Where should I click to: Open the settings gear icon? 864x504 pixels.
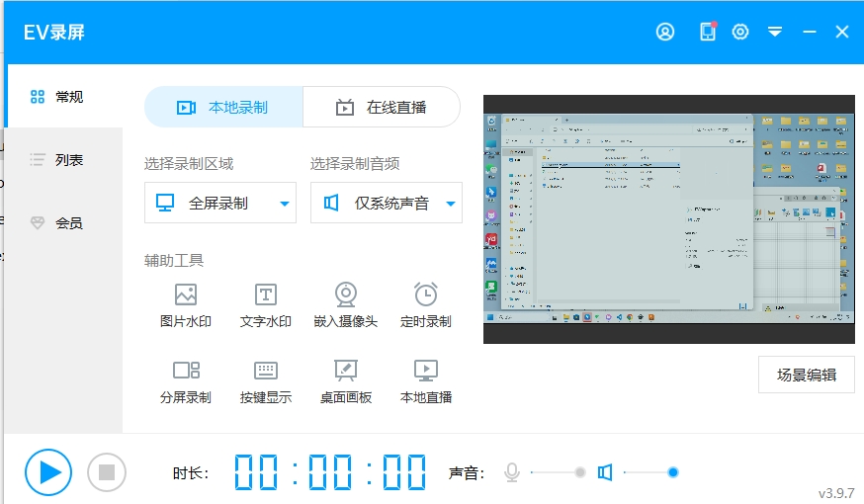pyautogui.click(x=740, y=32)
